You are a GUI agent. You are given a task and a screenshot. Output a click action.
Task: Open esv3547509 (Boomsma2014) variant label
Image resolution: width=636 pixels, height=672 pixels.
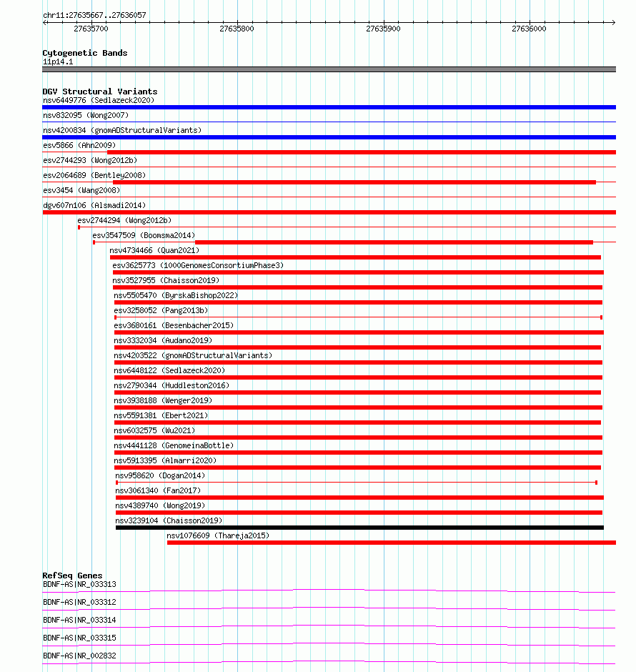144,235
